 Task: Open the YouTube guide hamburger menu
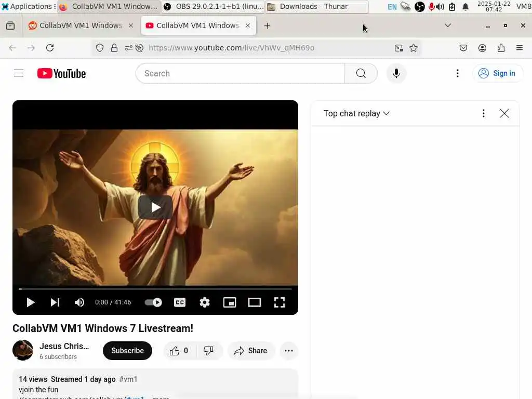tap(19, 73)
